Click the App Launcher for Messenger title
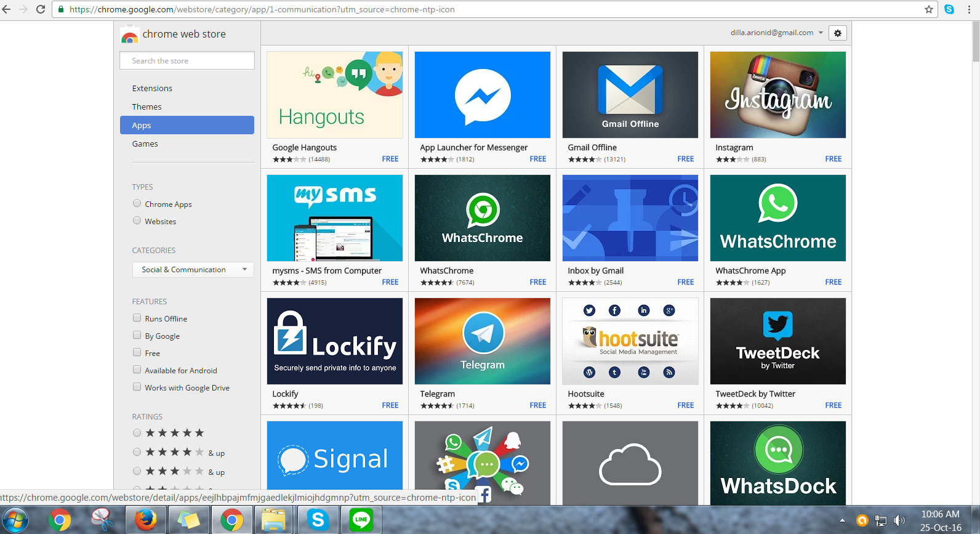The height and width of the screenshot is (534, 980). [x=474, y=147]
